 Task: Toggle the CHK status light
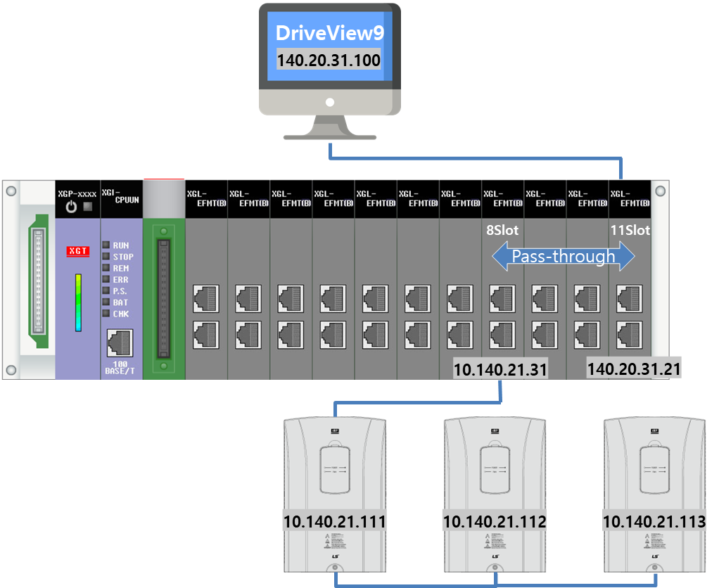pos(106,313)
